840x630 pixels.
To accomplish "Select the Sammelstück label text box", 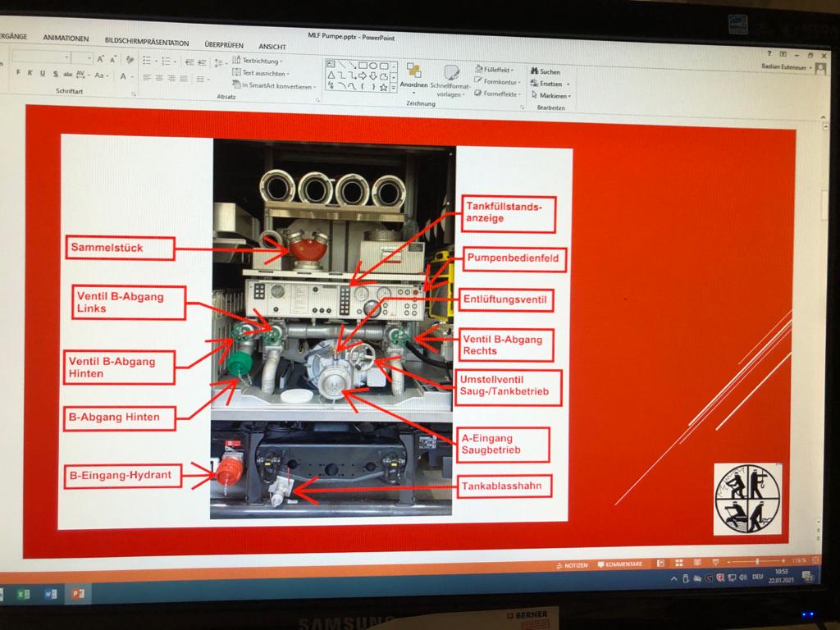I will [x=119, y=248].
